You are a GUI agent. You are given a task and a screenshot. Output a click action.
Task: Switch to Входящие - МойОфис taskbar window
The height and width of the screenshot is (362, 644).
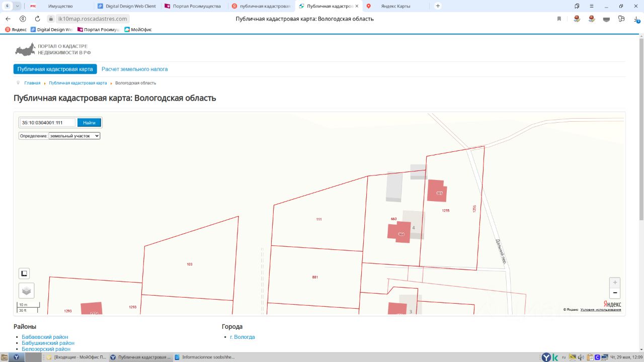point(76,357)
